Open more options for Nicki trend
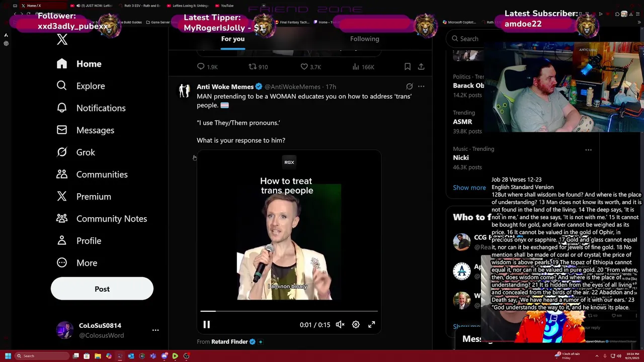This screenshot has height=362, width=644. pos(588,149)
